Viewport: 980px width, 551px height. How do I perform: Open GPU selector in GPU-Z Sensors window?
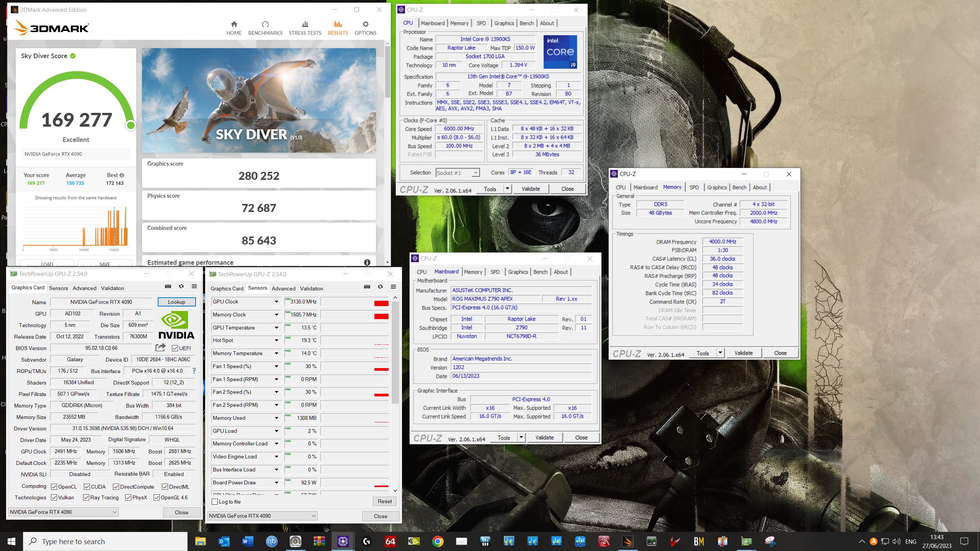click(263, 516)
